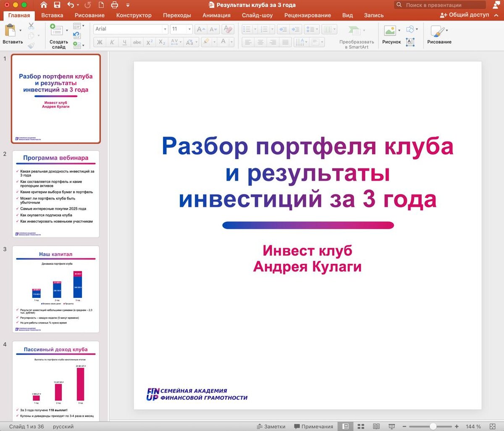Select the Наш капитал slide thumbnail
Viewport: 504px width, 431px height.
[x=56, y=289]
